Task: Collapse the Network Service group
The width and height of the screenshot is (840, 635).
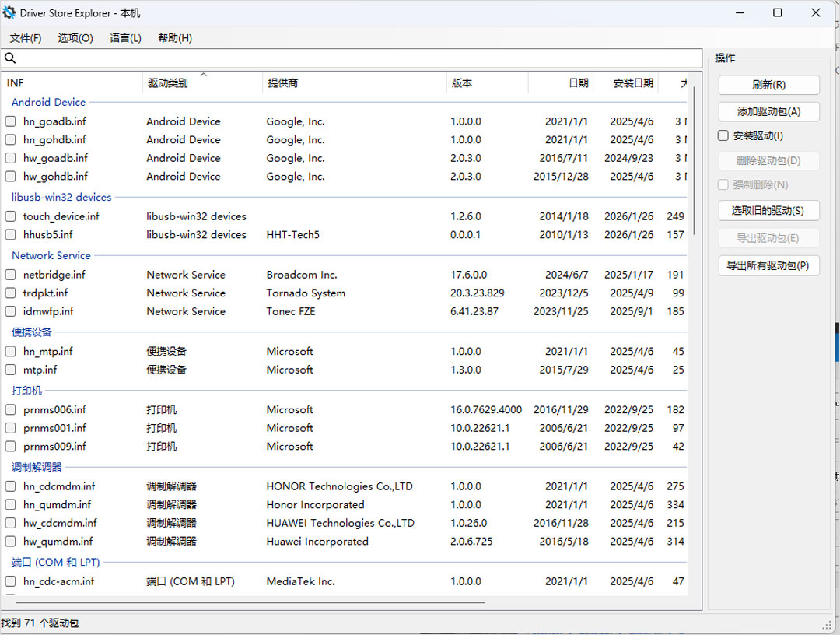Action: click(x=51, y=255)
